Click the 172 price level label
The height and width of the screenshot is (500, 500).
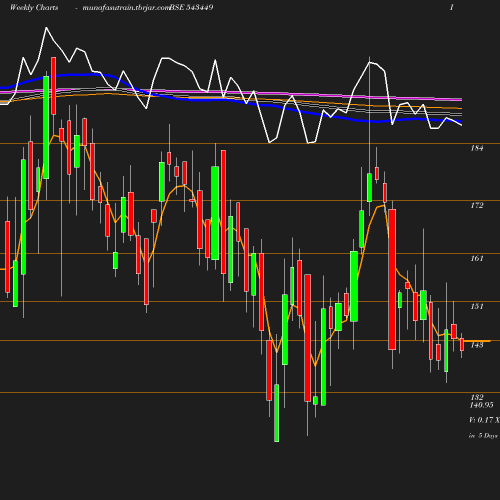click(477, 205)
